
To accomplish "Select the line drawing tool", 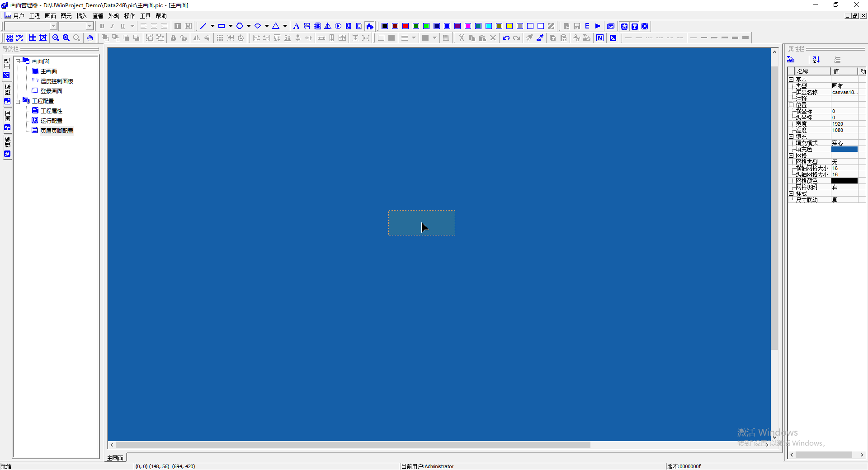I will pos(203,26).
